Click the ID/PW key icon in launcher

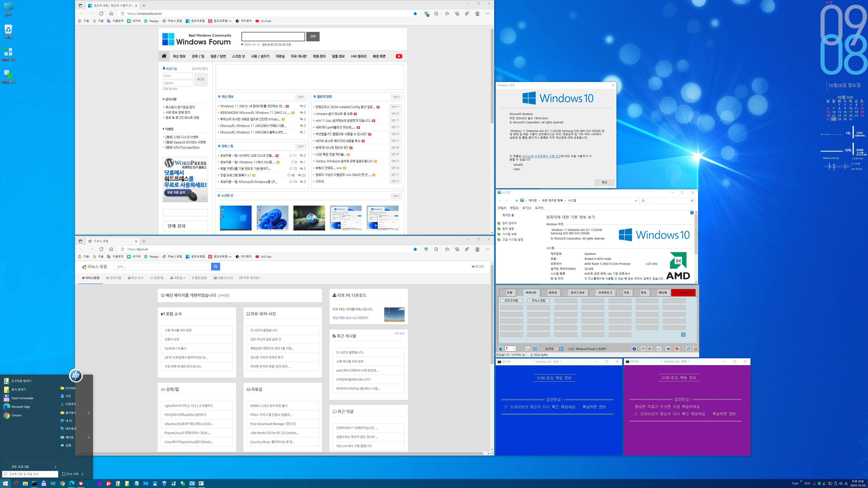tap(557, 349)
